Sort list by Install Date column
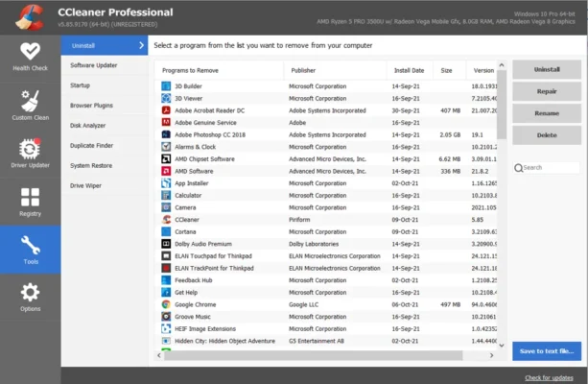This screenshot has height=384, width=588. [x=410, y=70]
